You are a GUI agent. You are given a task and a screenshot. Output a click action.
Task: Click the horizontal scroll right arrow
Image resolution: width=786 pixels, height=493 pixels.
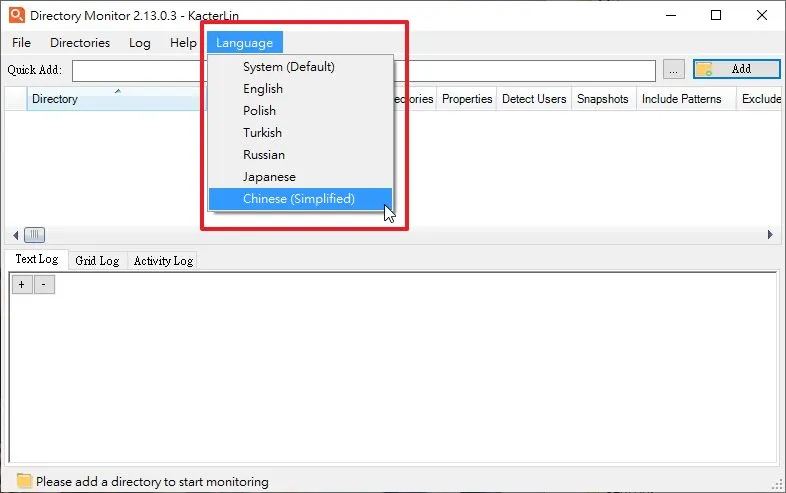click(x=770, y=235)
